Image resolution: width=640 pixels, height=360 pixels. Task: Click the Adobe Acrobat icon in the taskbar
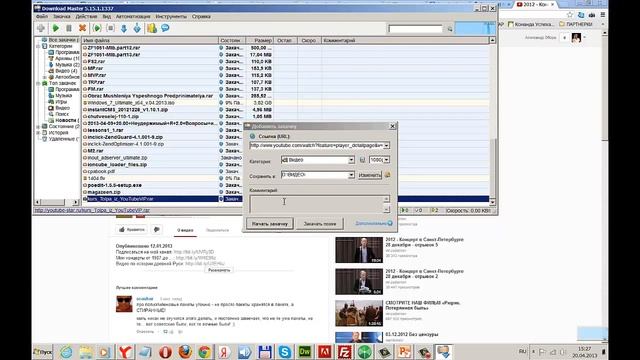324,352
